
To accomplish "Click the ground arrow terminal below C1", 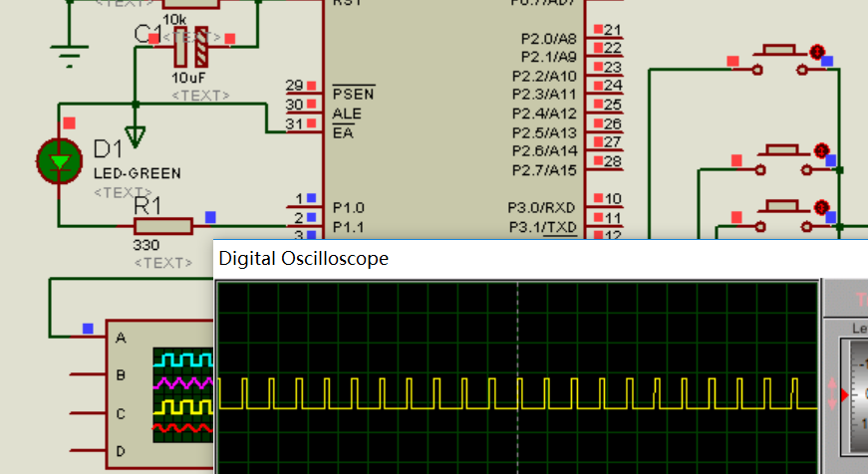I will click(x=136, y=137).
